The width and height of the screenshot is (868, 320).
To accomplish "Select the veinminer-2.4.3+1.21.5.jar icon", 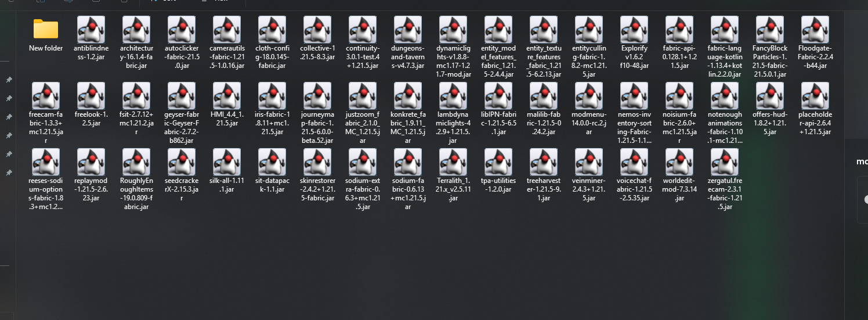I will point(589,162).
